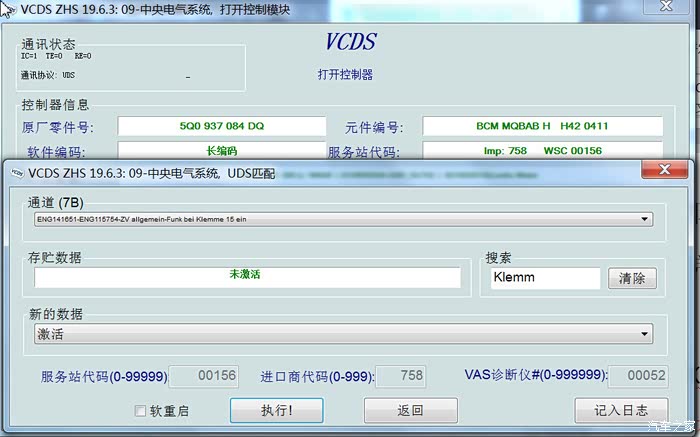Click the 记入日志 button
Viewport: 700px width, 437px height.
(620, 410)
